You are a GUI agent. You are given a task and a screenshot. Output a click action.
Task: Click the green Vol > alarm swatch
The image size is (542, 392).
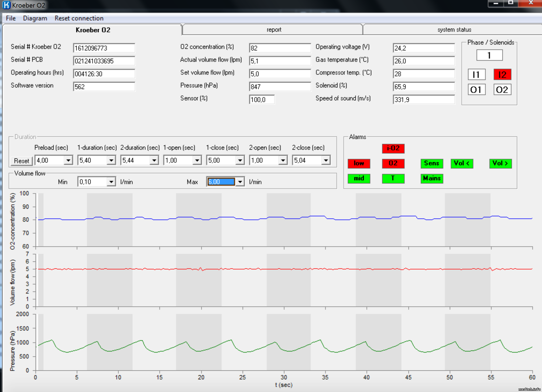500,163
